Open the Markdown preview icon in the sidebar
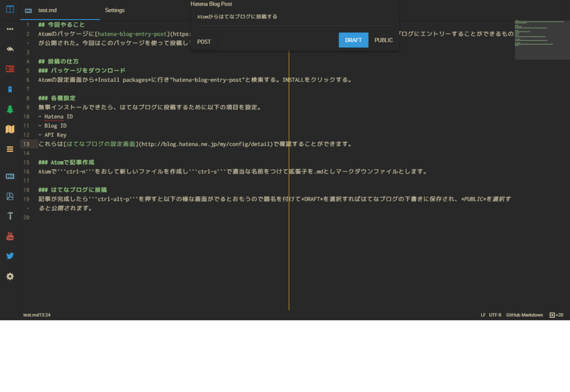The width and height of the screenshot is (570, 392). pyautogui.click(x=10, y=176)
